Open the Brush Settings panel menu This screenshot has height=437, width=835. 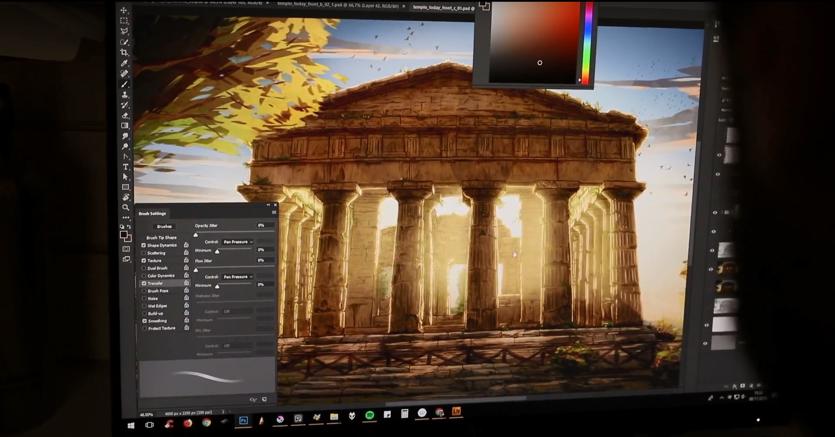tap(274, 213)
